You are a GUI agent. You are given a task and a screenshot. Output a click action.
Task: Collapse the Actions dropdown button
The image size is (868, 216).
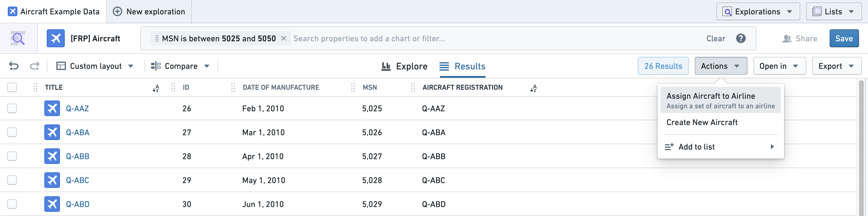point(721,66)
